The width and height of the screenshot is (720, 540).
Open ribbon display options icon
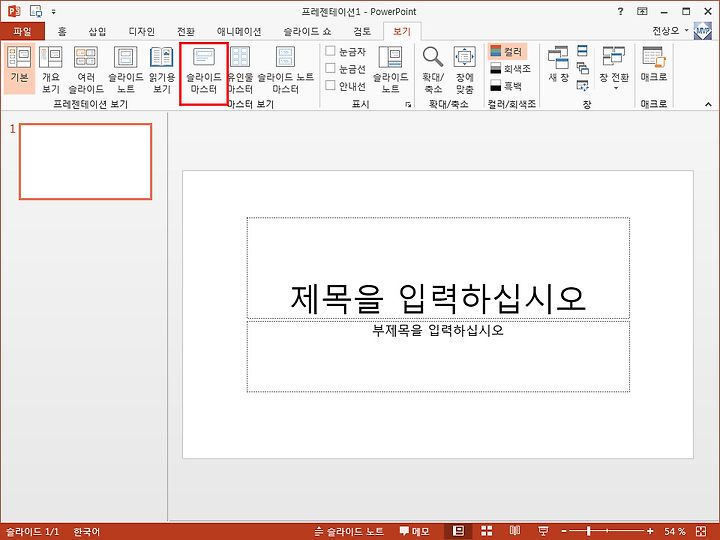tap(642, 11)
